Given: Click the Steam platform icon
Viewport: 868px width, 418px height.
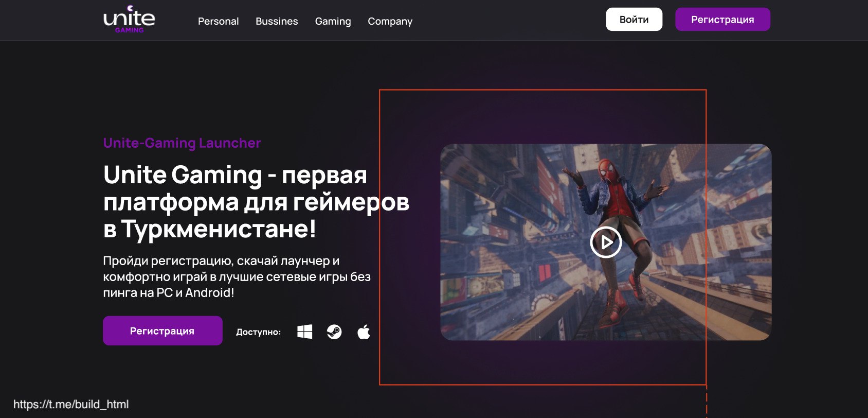Looking at the screenshot, I should coord(334,332).
